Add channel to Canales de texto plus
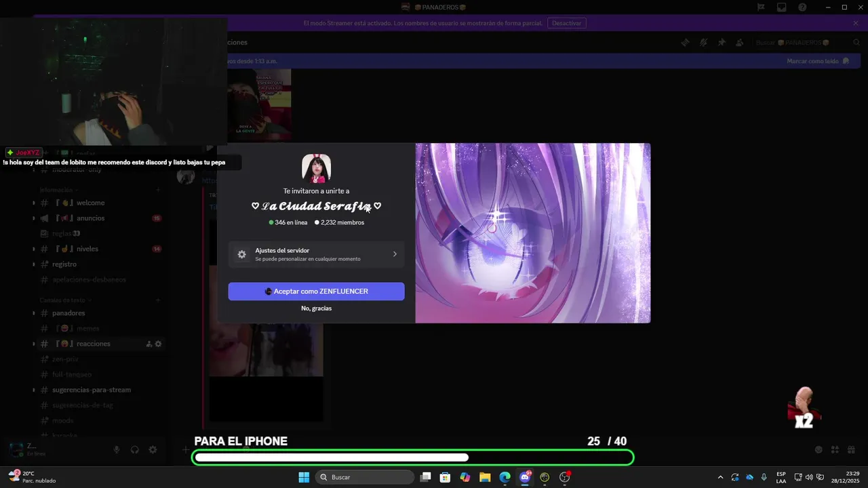 (158, 300)
